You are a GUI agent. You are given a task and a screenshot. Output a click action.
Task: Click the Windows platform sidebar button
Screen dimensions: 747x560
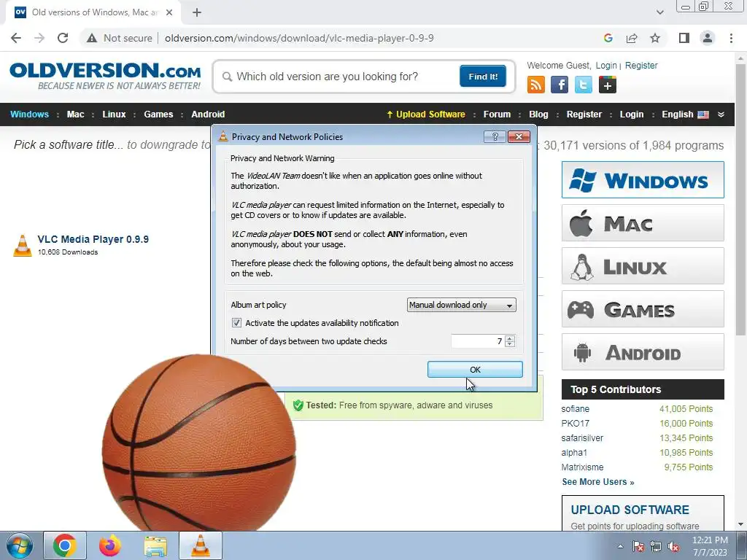[643, 180]
